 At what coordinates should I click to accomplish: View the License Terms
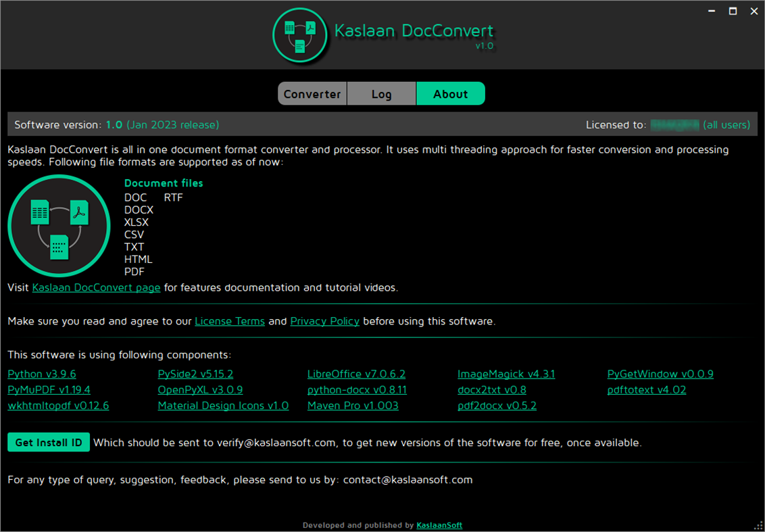(230, 321)
